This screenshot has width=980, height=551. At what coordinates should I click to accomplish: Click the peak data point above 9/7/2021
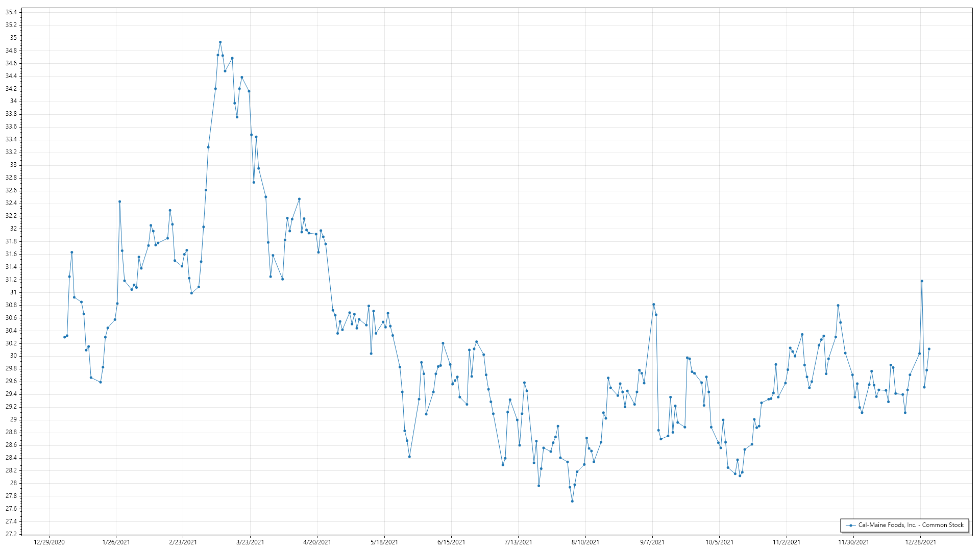coord(653,305)
